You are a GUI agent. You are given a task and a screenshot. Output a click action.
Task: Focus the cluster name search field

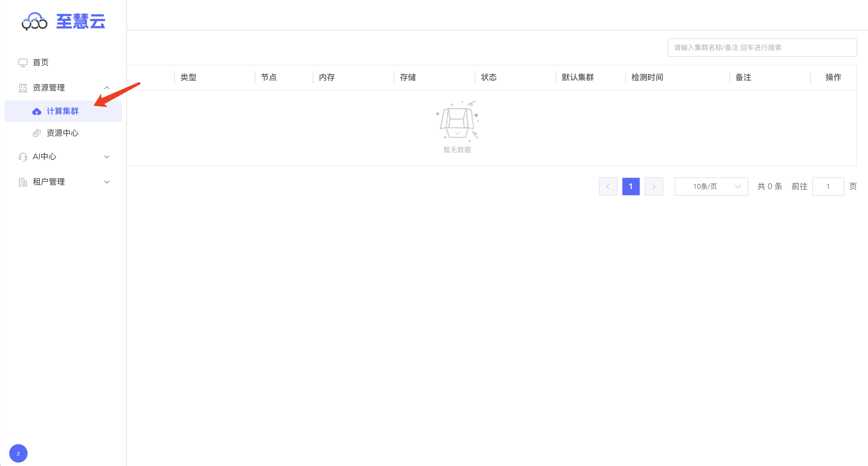(x=762, y=48)
